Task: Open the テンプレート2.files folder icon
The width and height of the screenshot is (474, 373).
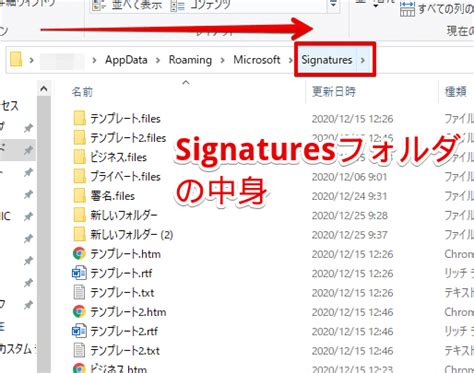Action: click(x=79, y=137)
